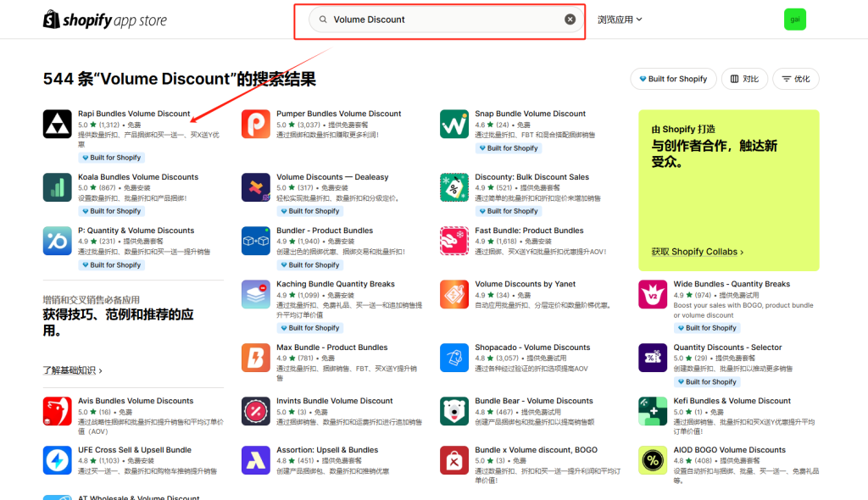Enable the Built for Shopify filter chip
The height and width of the screenshot is (500, 868).
point(673,78)
